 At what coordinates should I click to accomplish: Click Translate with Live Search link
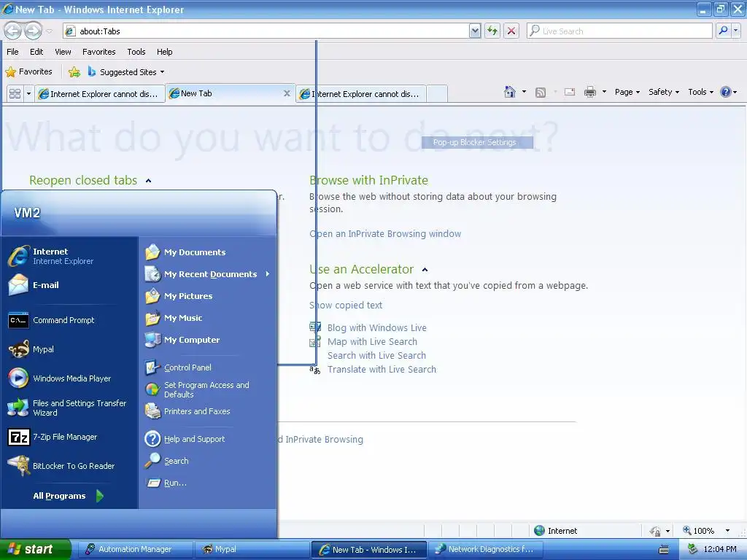tap(382, 369)
